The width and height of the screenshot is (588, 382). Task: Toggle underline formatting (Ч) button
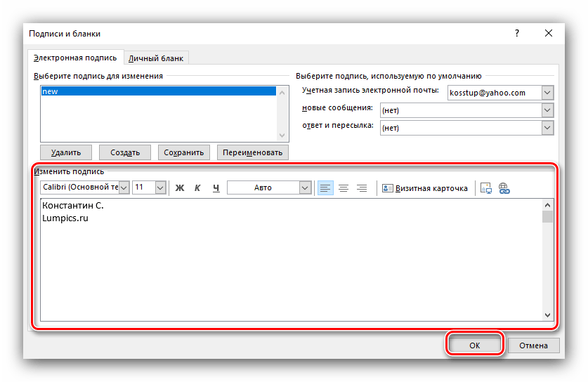pyautogui.click(x=216, y=187)
